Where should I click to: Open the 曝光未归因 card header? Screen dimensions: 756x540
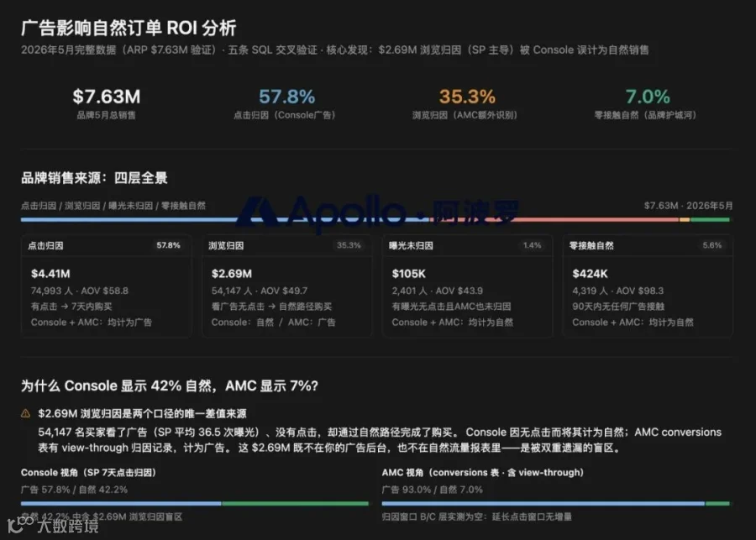tap(467, 245)
